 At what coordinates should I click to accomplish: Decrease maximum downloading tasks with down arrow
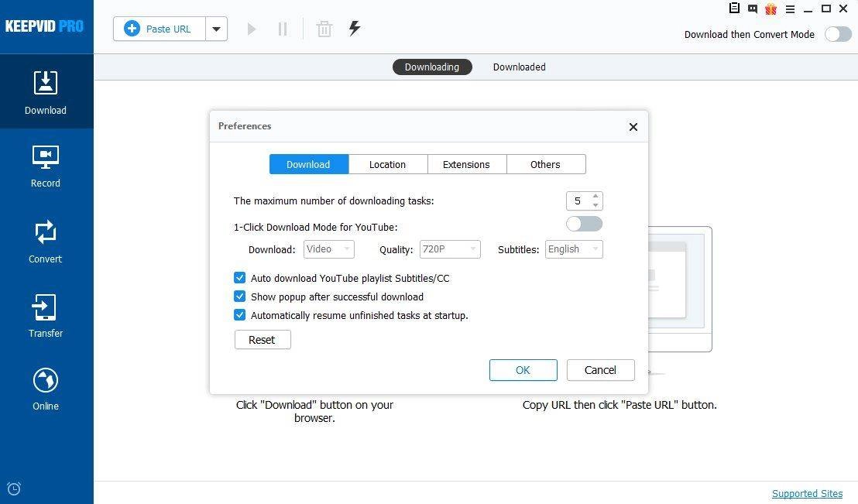coord(596,205)
